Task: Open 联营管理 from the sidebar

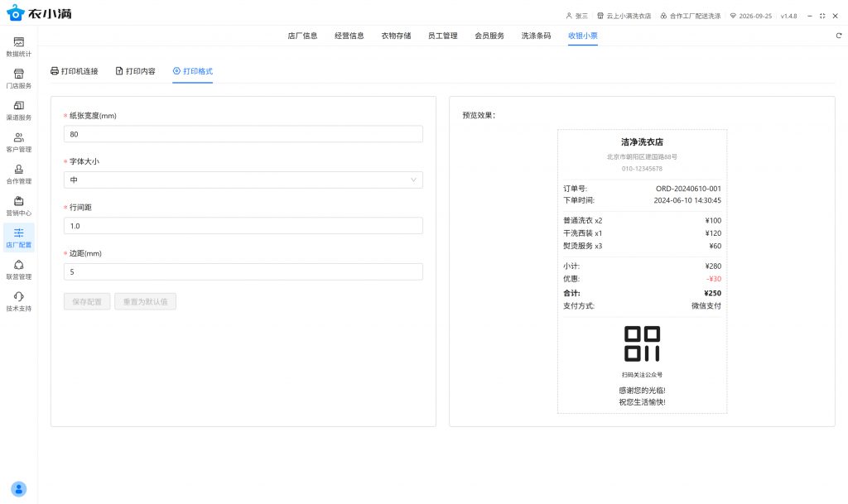Action: [18, 270]
